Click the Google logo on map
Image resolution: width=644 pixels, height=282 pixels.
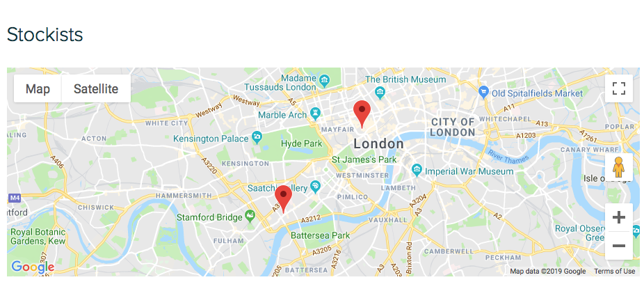click(33, 267)
